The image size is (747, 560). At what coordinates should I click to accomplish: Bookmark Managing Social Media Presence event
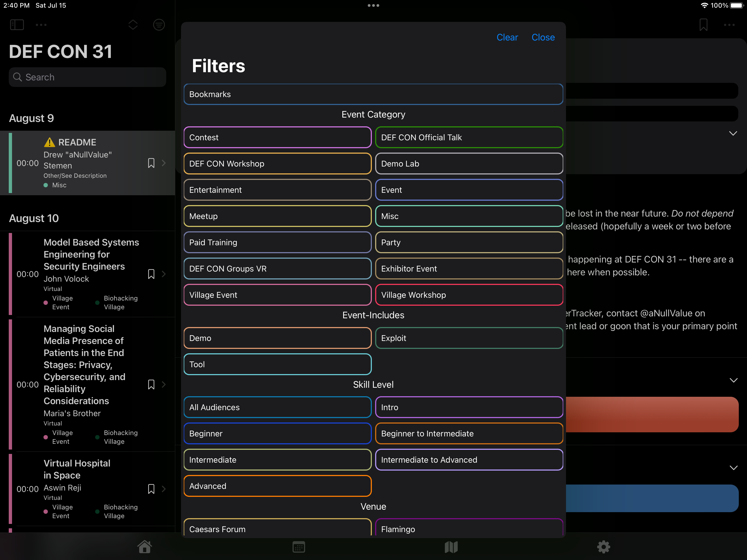point(151,384)
